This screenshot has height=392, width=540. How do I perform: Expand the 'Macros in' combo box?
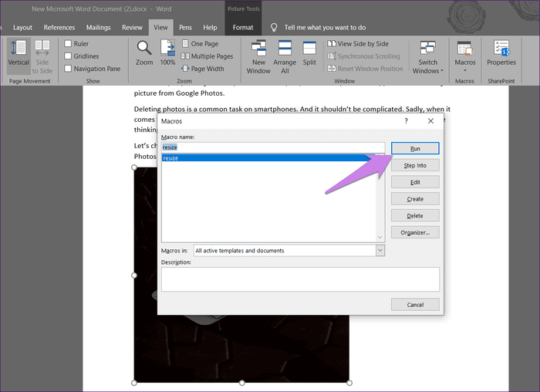point(380,251)
